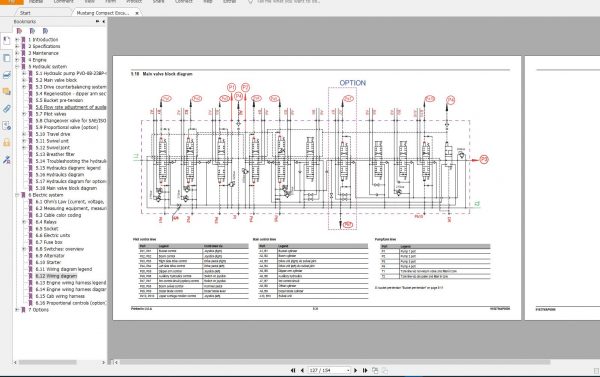Go to the last page of document
600x377 pixels.
coord(365,370)
